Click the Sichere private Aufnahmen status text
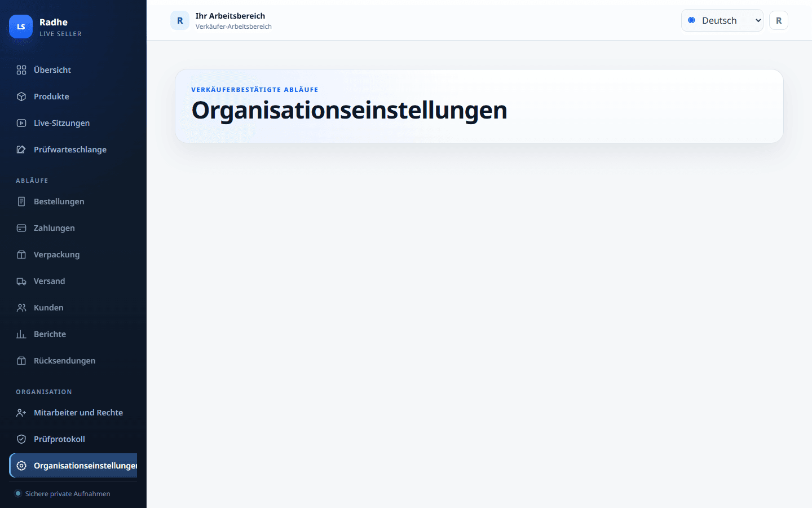Image resolution: width=812 pixels, height=508 pixels. [68, 494]
